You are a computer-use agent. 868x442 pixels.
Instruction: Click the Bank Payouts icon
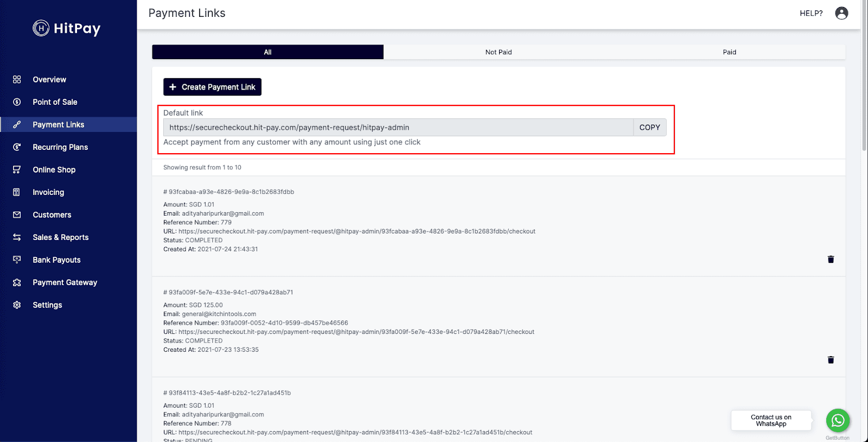[17, 260]
